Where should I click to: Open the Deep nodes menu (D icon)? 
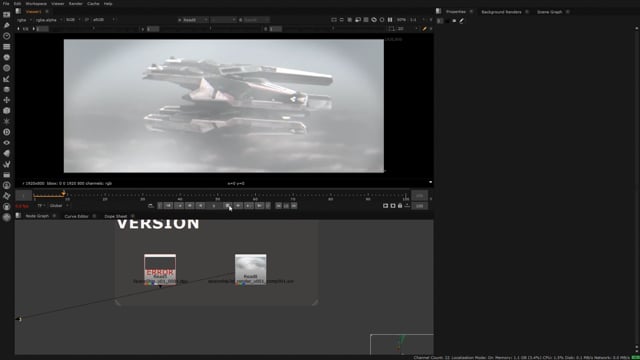(7, 132)
